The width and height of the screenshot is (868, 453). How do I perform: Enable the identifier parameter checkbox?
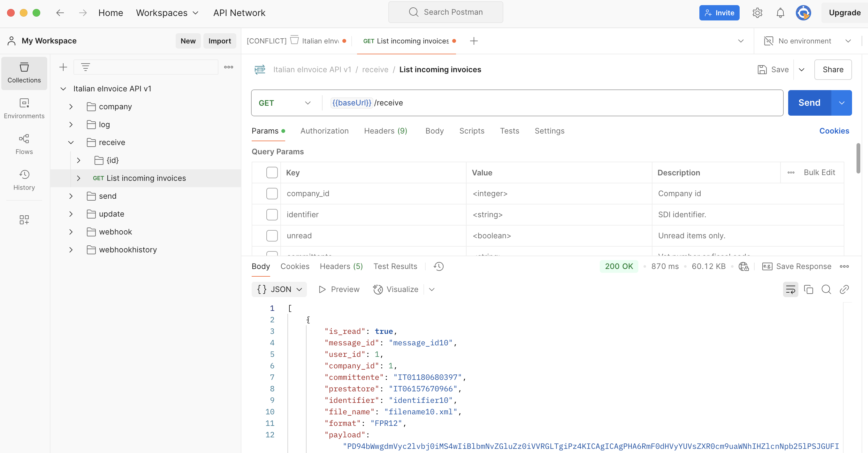tap(271, 215)
